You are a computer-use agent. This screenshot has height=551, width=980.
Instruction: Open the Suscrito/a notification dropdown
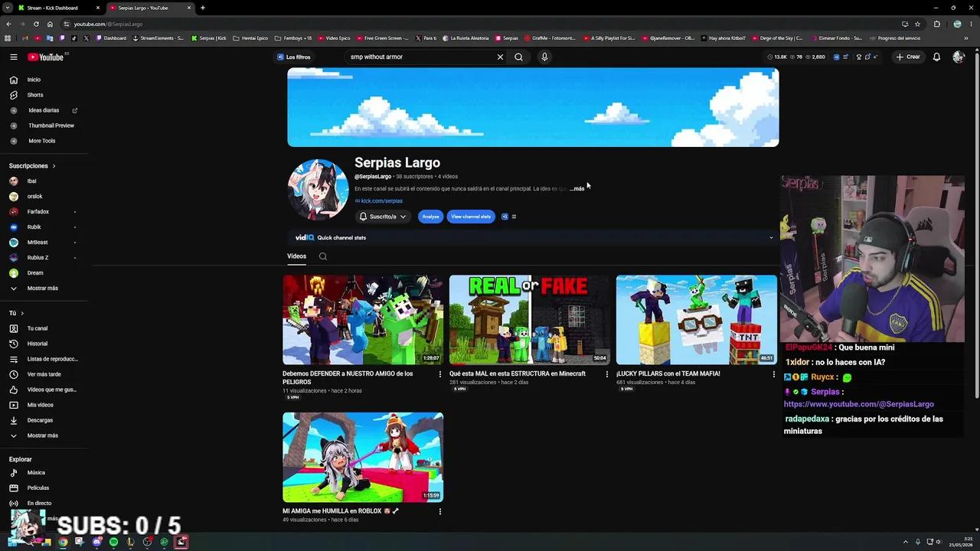[384, 217]
